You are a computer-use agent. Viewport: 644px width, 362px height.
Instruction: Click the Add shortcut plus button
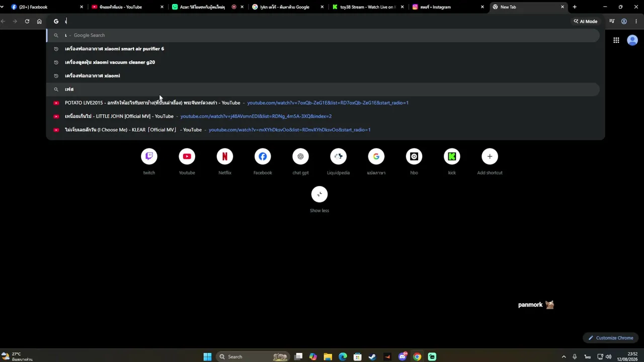490,156
